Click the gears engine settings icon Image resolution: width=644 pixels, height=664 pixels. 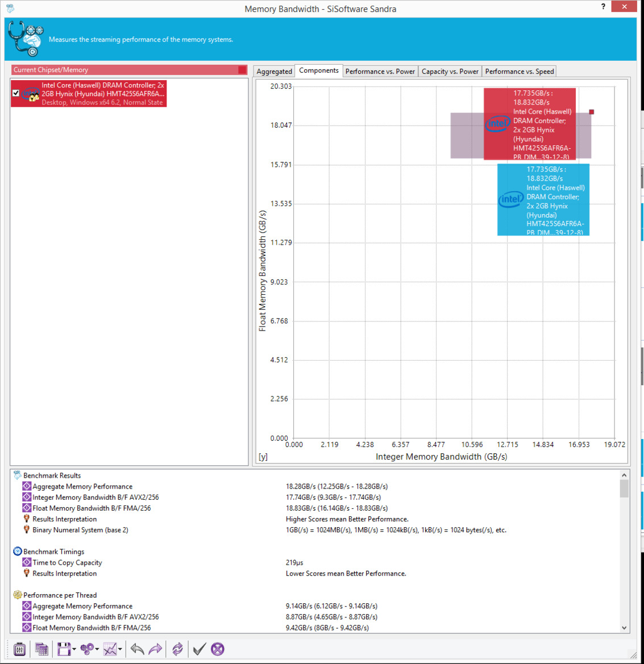pos(87,649)
